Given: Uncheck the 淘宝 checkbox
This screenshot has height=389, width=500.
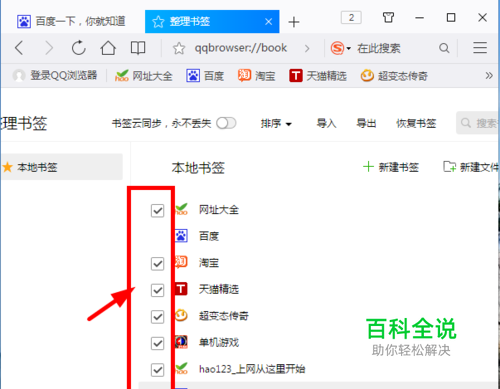Looking at the screenshot, I should pos(157,263).
